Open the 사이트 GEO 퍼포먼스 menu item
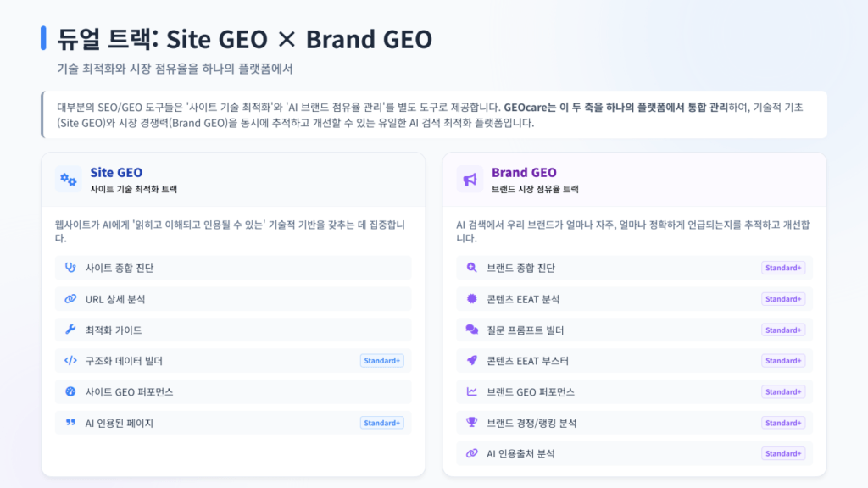The image size is (868, 488). [x=127, y=391]
